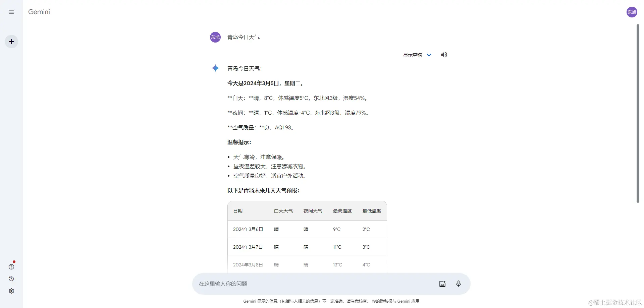The height and width of the screenshot is (308, 644).
Task: Click the 11°C cell for March 7
Action: tap(337, 247)
